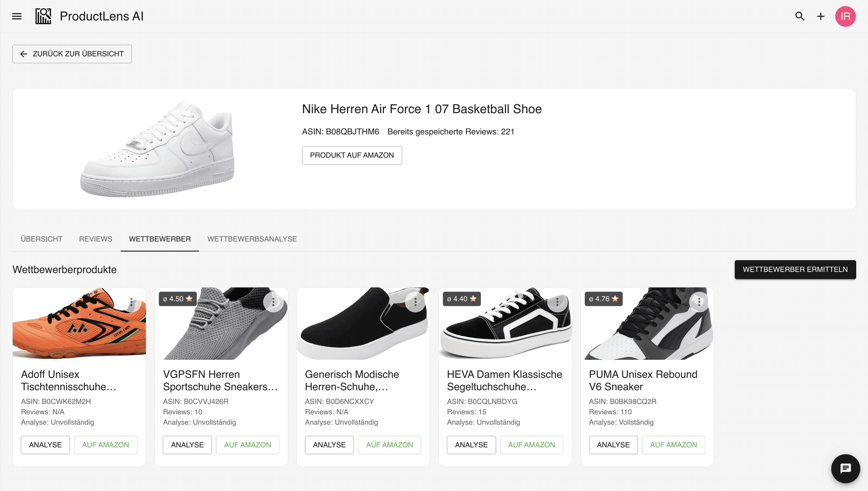This screenshot has width=868, height=491.
Task: Click the HEVA black canvas sneaker image
Action: pos(505,324)
